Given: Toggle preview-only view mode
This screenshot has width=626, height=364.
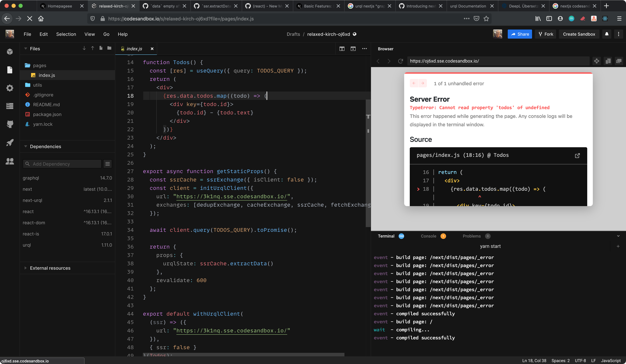Looking at the screenshot, I should pos(353,49).
